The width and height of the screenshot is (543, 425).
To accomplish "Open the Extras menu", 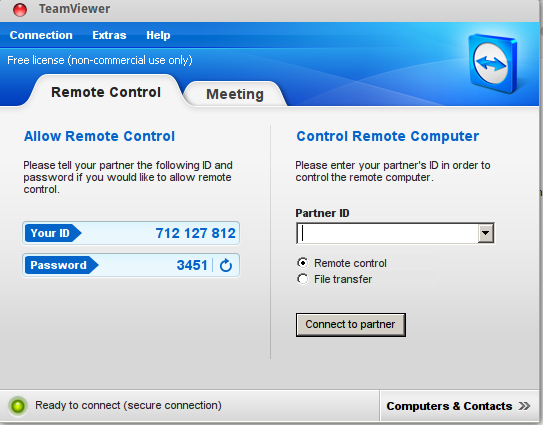I will pos(109,35).
